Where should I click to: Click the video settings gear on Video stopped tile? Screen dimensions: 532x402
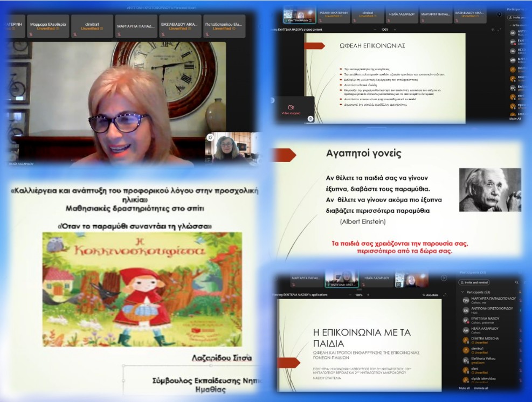(x=310, y=119)
